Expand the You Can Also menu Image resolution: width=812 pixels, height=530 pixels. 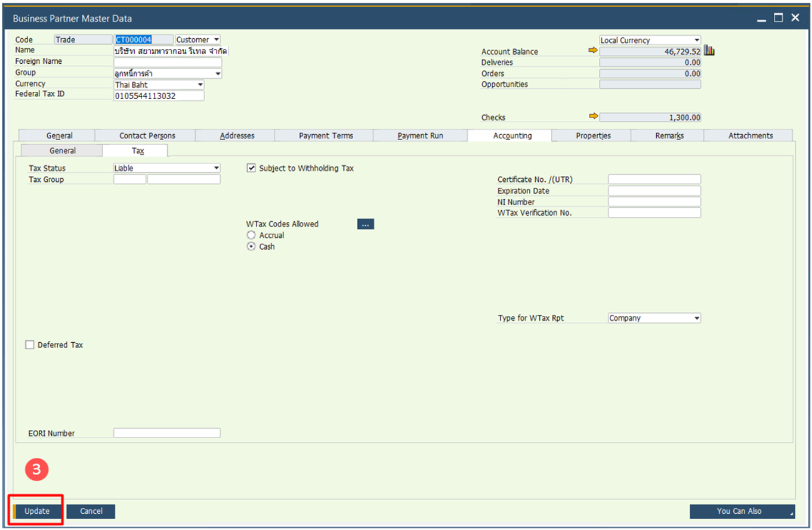coord(742,511)
